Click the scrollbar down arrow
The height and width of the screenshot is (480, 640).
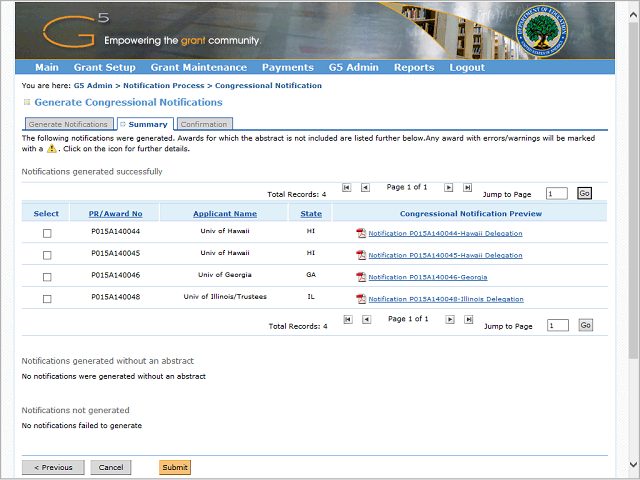[x=633, y=464]
